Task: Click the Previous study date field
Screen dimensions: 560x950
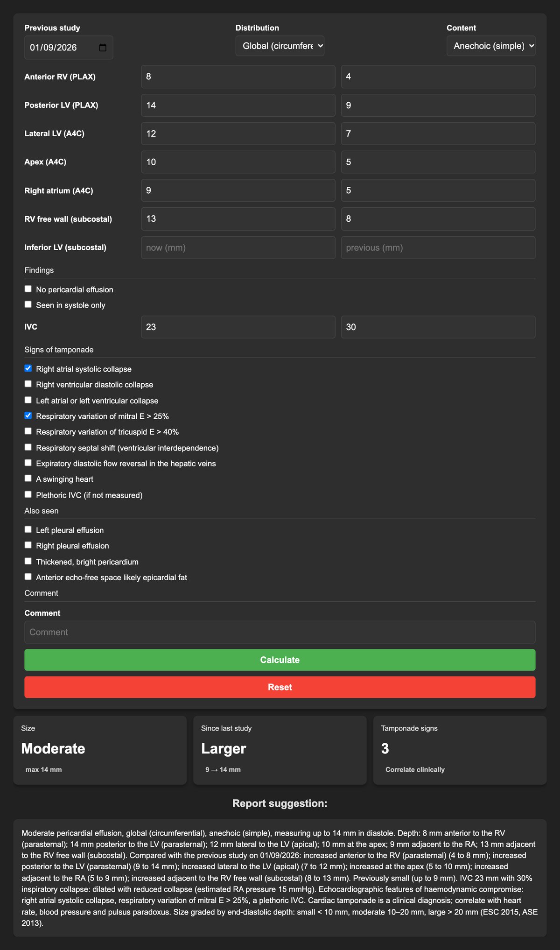Action: point(69,48)
